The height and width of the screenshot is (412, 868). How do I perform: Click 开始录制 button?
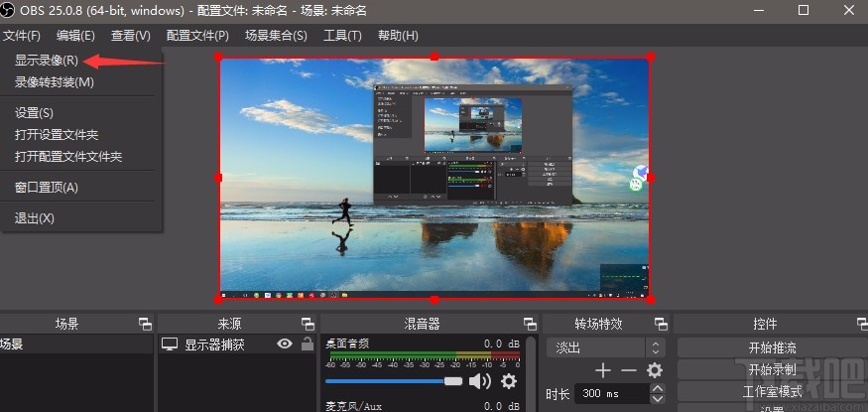pyautogui.click(x=772, y=370)
